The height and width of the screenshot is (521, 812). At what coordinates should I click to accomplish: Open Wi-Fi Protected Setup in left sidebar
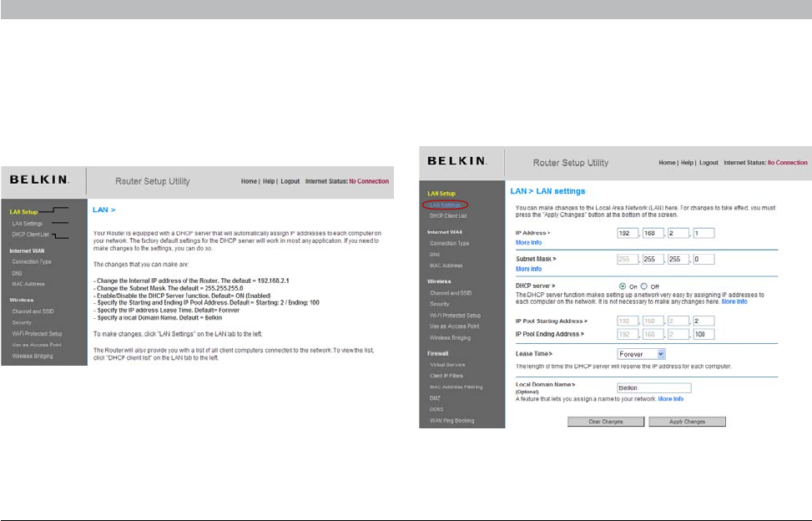pyautogui.click(x=38, y=334)
